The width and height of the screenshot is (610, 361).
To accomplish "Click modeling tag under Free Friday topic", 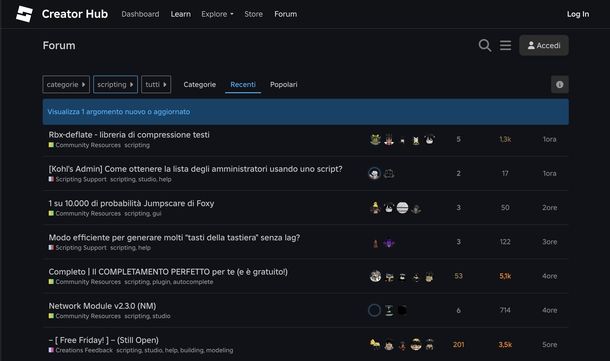I will point(219,350).
